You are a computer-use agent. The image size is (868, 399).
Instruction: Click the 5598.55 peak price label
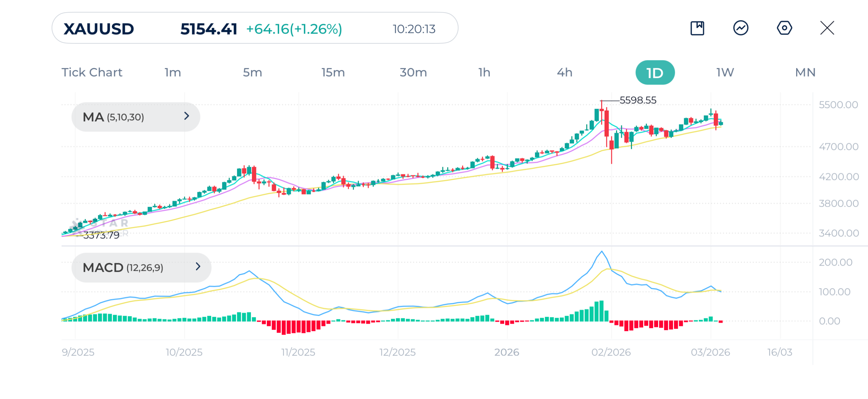[x=638, y=100]
